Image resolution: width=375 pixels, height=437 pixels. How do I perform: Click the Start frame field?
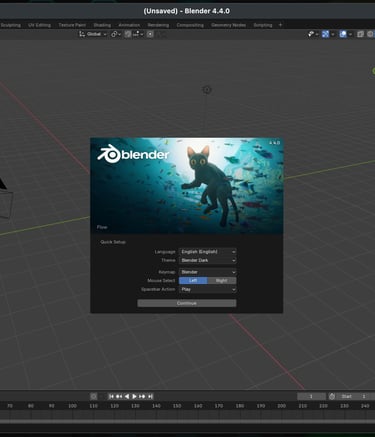(355, 396)
